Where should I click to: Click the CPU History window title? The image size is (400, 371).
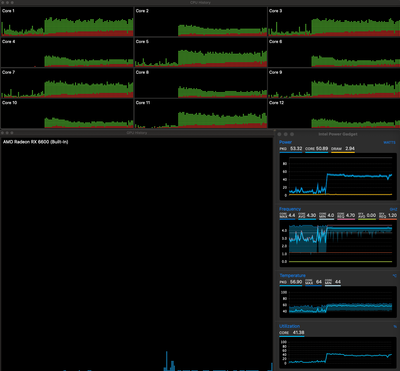click(x=200, y=3)
